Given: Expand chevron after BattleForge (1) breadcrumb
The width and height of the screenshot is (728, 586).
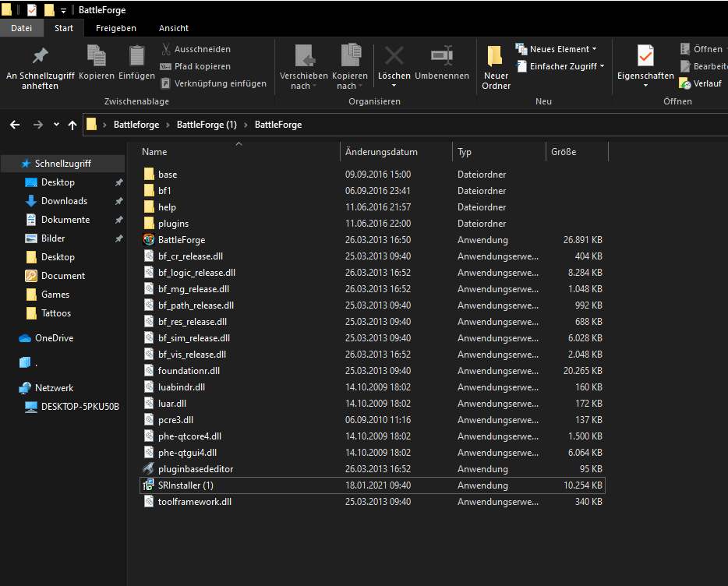Looking at the screenshot, I should [246, 125].
